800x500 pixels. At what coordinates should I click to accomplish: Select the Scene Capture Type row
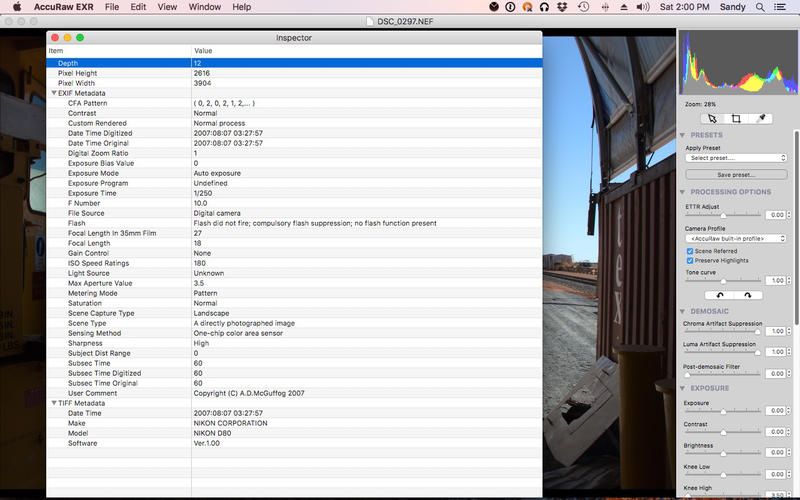294,313
